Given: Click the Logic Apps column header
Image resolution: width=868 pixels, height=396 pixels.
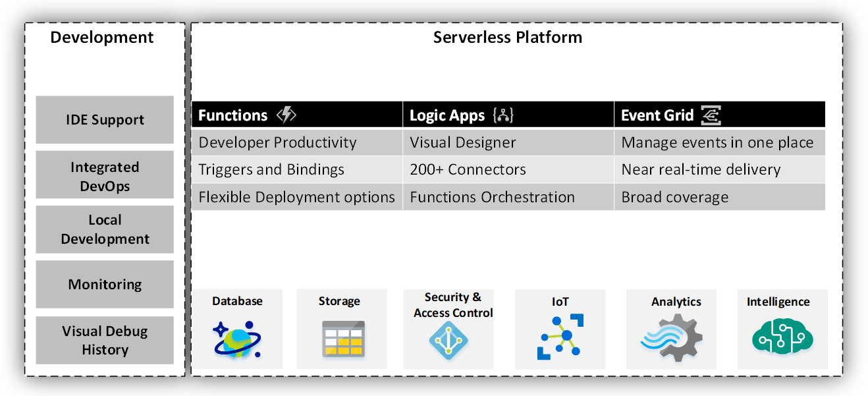Looking at the screenshot, I should (x=448, y=114).
